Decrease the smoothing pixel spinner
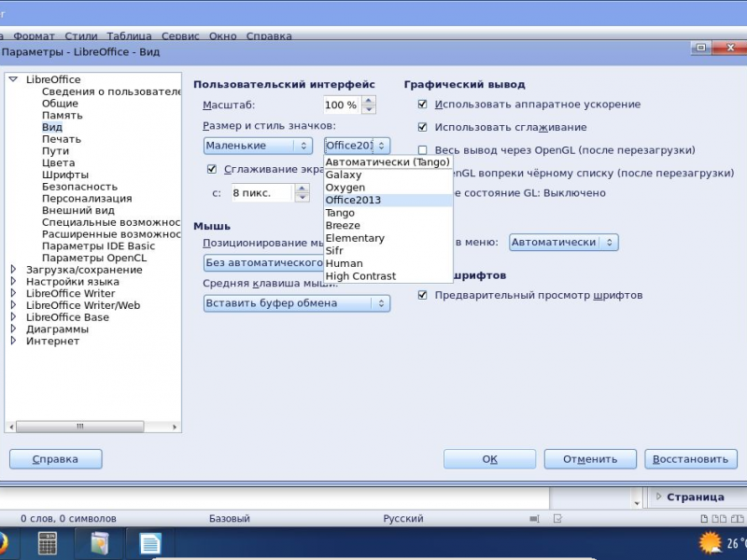This screenshot has height=560, width=747. click(x=302, y=197)
